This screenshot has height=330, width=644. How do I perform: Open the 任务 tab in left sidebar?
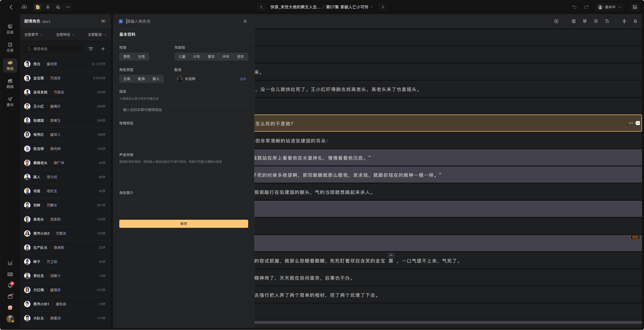click(x=10, y=47)
